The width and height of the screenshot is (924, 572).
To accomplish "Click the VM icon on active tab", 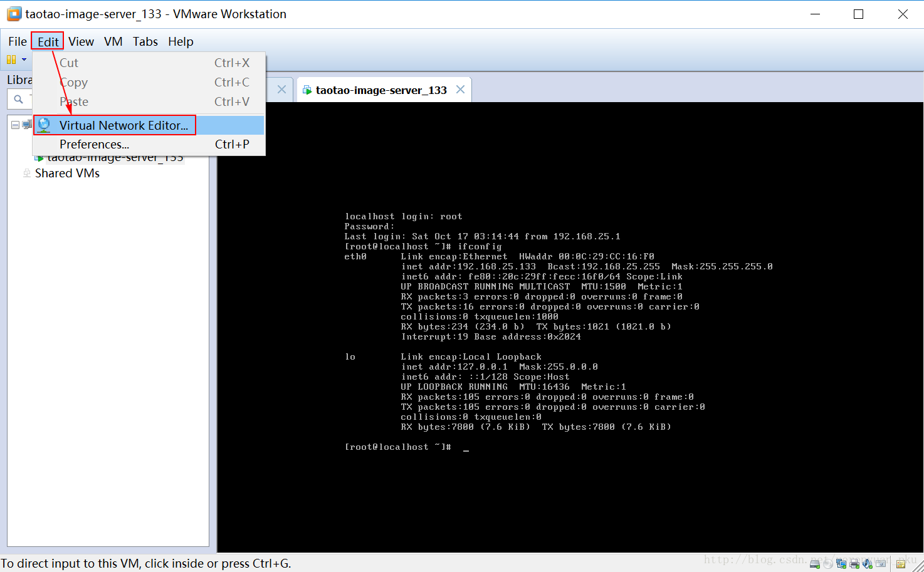I will coord(307,90).
